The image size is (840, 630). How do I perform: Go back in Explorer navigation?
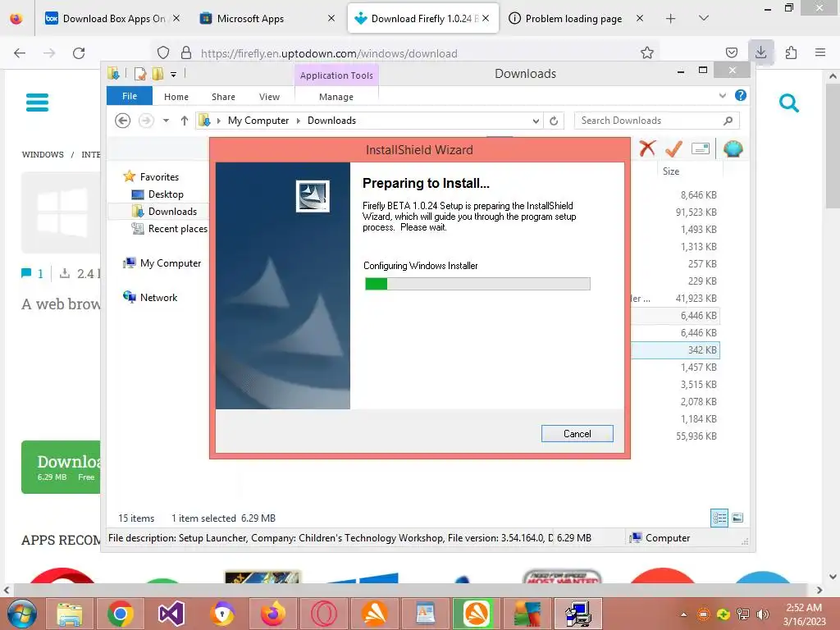123,121
